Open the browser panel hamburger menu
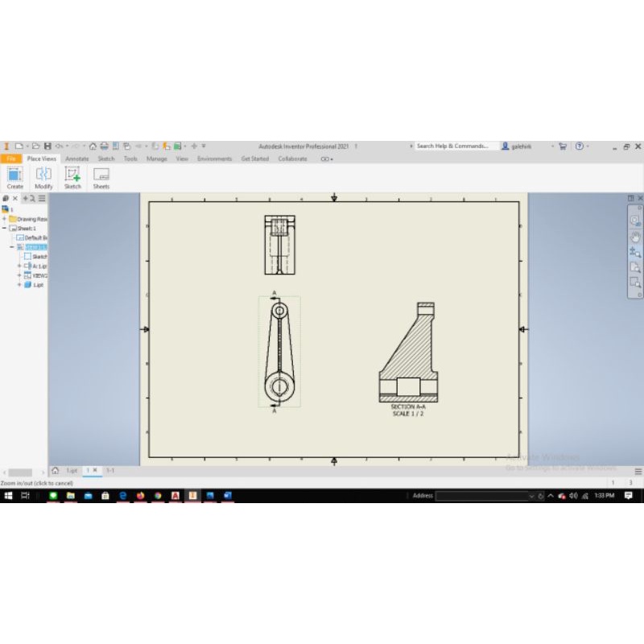 click(42, 198)
